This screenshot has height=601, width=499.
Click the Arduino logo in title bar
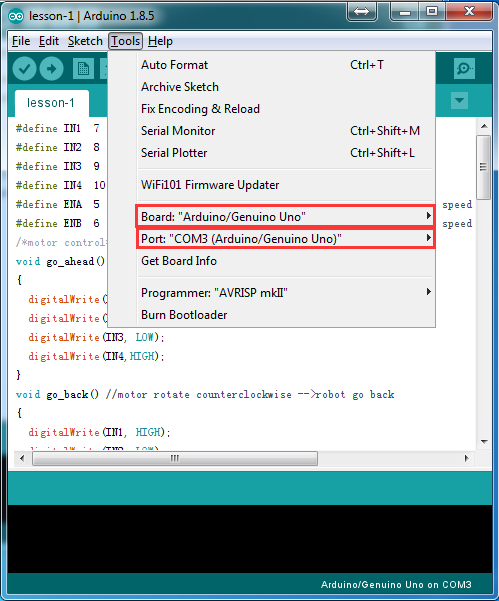pos(16,16)
